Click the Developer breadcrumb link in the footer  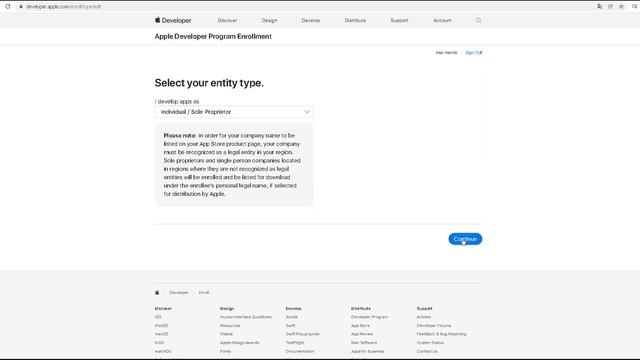coord(179,293)
